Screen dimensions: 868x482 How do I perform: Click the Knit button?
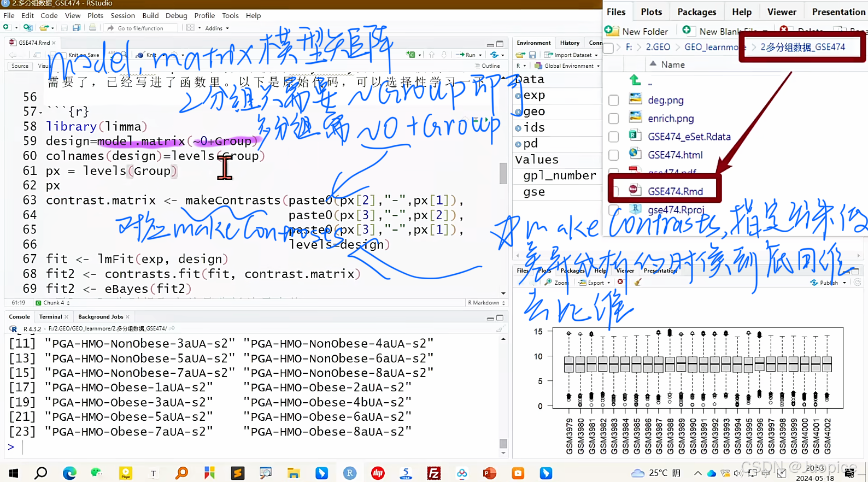click(146, 55)
